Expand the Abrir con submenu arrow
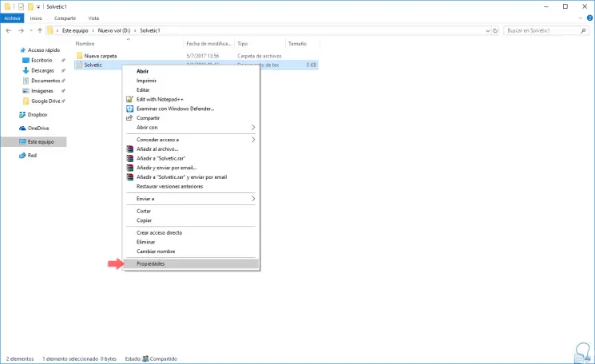 (253, 127)
